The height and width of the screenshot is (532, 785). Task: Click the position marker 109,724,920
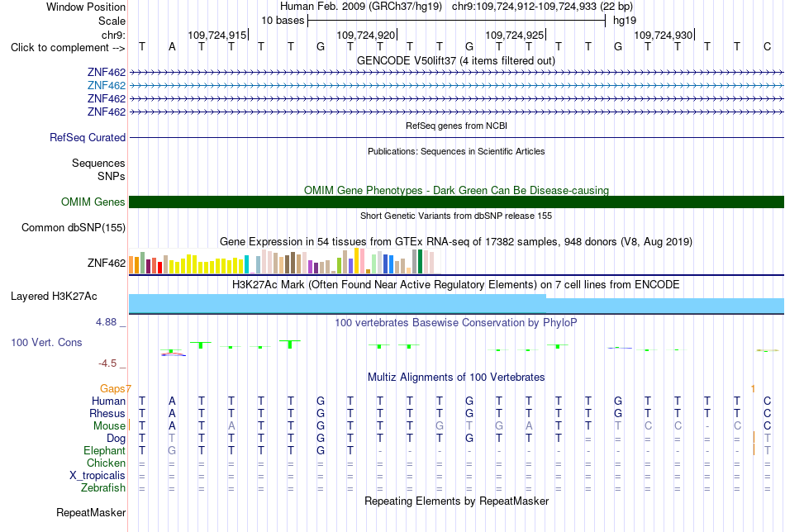(x=366, y=35)
